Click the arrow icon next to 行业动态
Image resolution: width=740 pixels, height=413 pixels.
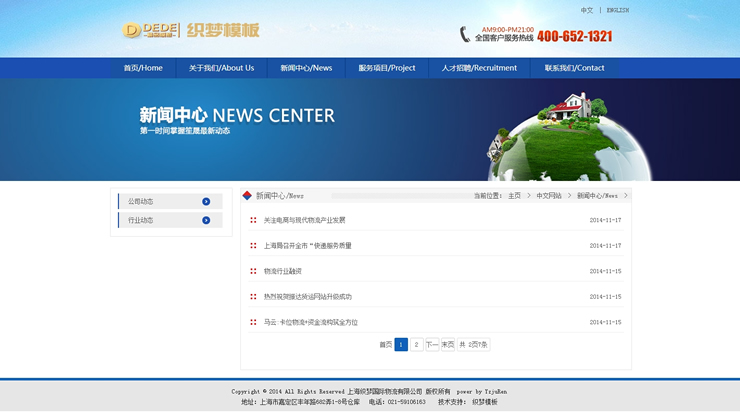tap(206, 220)
